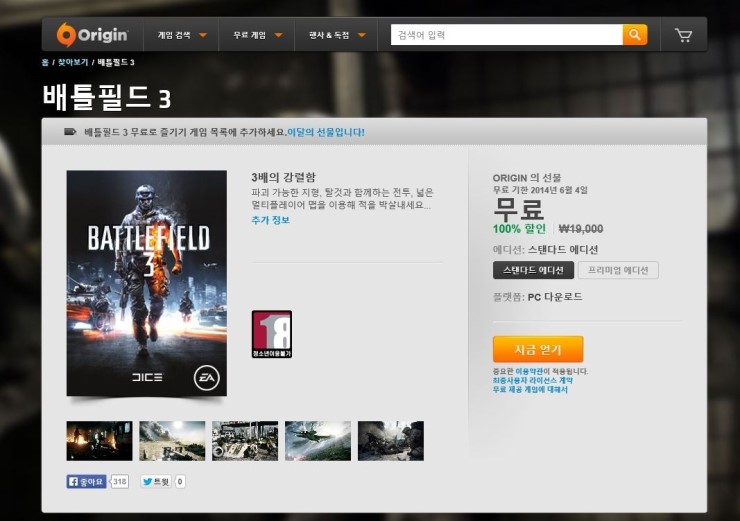
Task: Open first screenshot thumbnail with fire scene
Action: [100, 441]
